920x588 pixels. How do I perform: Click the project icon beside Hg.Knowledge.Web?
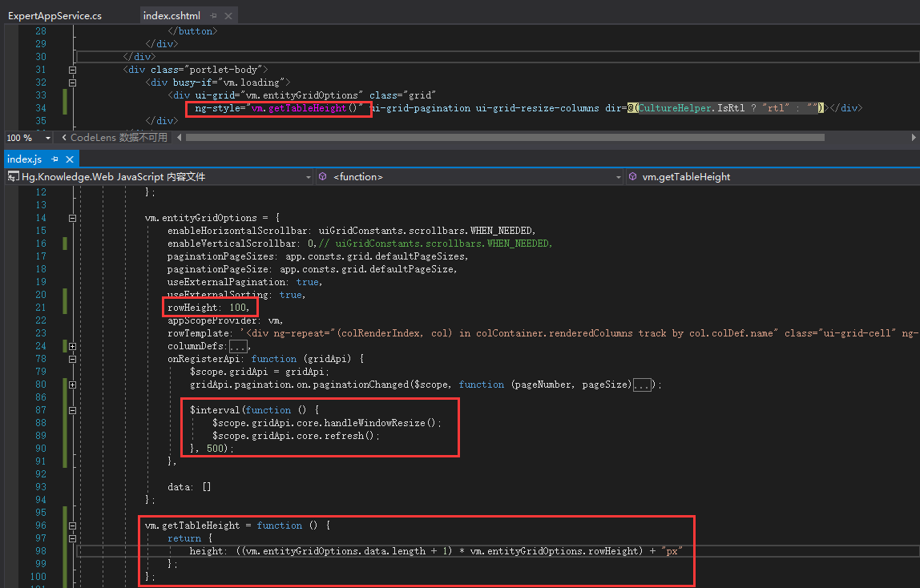pos(13,176)
